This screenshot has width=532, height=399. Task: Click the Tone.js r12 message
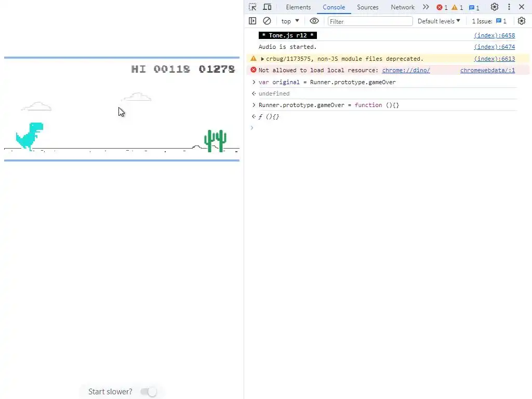click(288, 35)
